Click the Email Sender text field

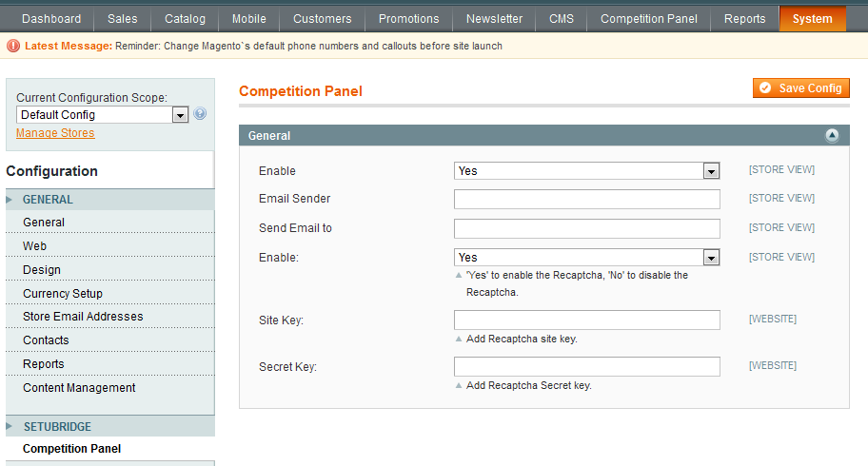point(586,200)
